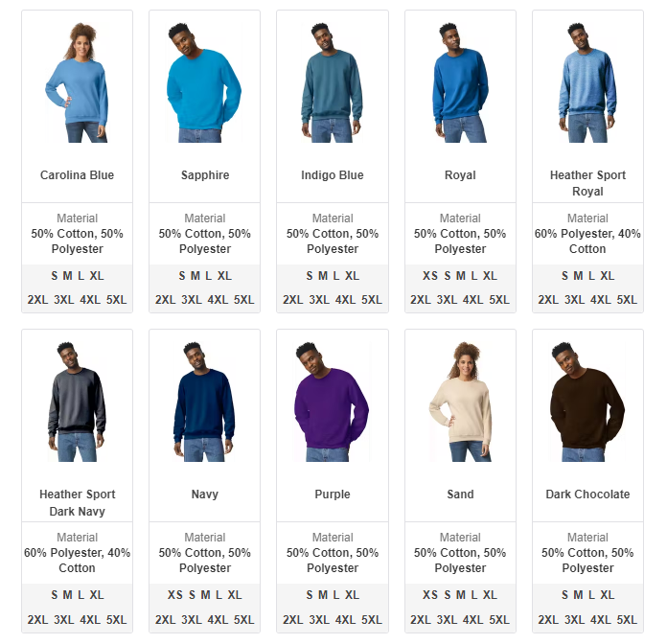The image size is (667, 644).
Task: Open the Carolina Blue sweatshirt photo
Action: (77, 82)
